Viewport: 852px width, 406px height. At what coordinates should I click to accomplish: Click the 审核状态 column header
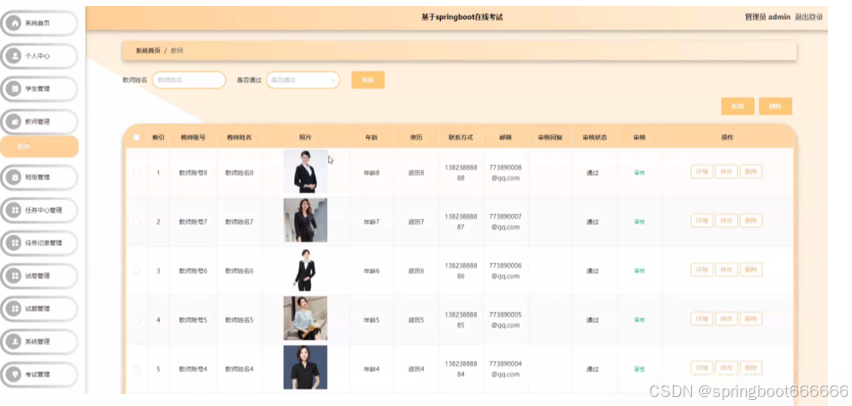coord(594,138)
